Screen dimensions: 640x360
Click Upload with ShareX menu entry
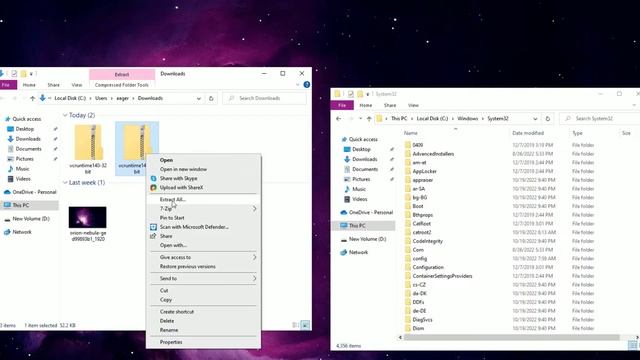tap(181, 188)
